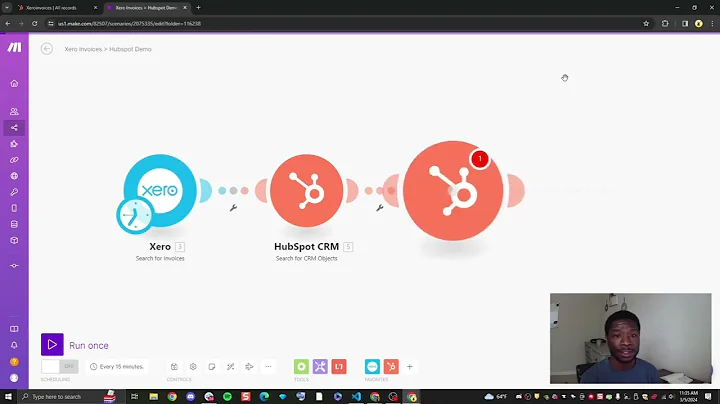Open browser extensions puzzle icon
720x404 pixels.
665,23
